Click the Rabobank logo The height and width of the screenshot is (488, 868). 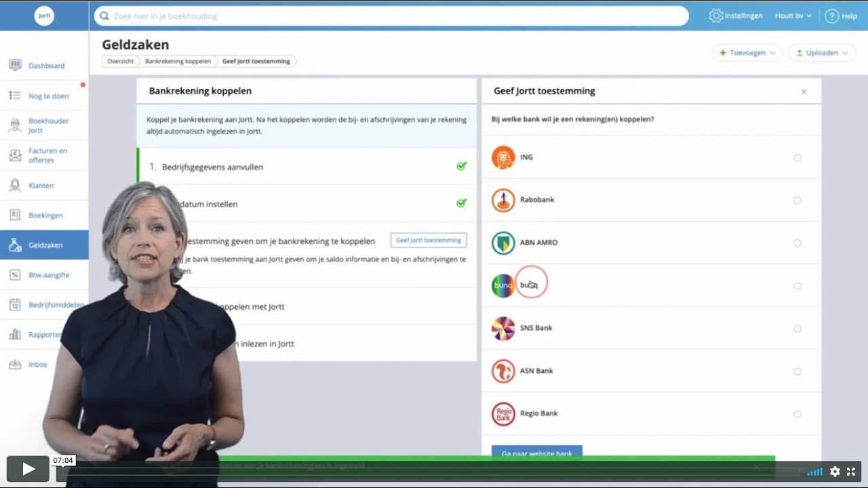pos(503,200)
